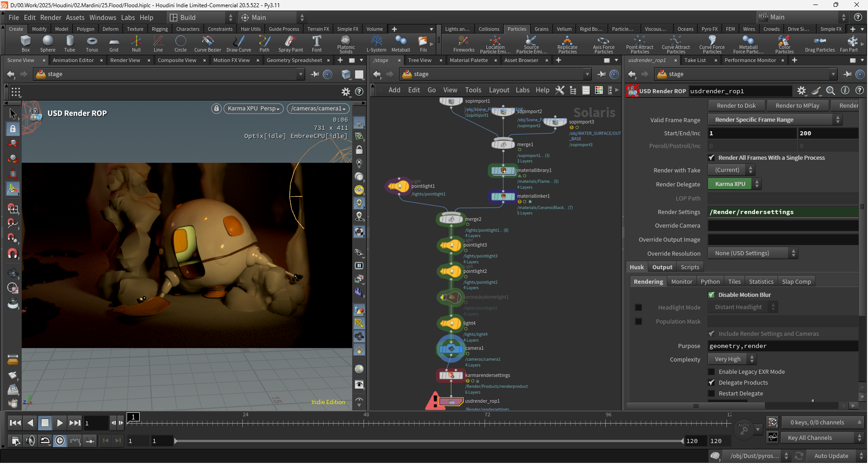Click the Render Settings path field
The image size is (868, 467).
[x=783, y=212]
